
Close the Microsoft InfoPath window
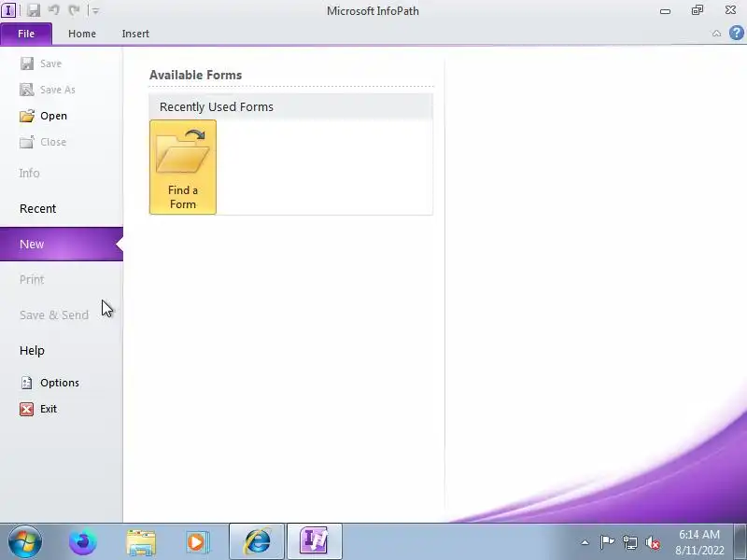[730, 10]
